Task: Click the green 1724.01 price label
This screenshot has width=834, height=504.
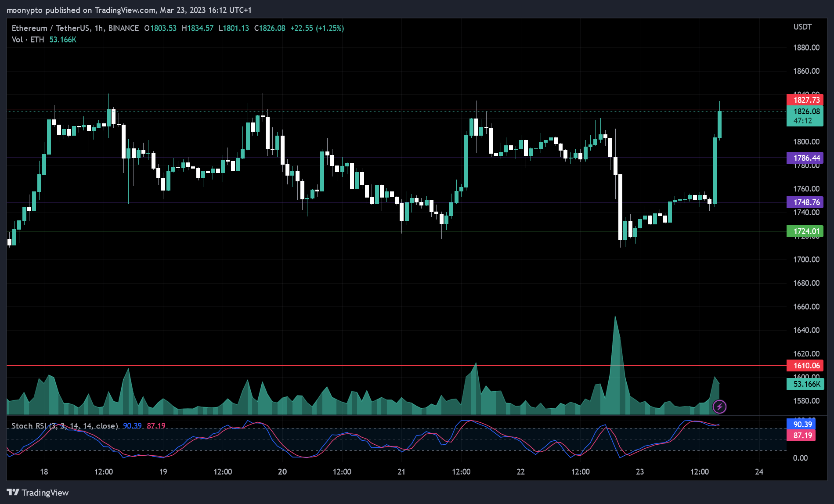Action: coord(805,231)
